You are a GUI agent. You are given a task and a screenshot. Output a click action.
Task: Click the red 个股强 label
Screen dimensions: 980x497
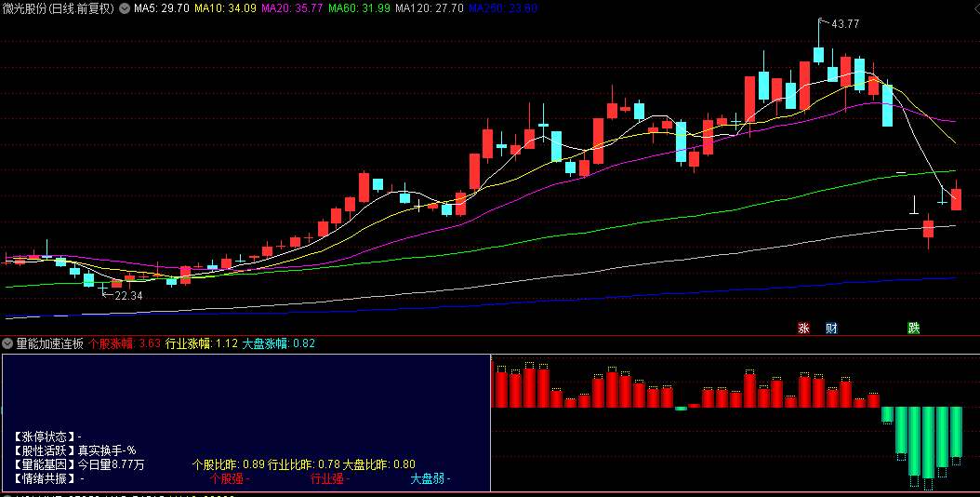230,478
